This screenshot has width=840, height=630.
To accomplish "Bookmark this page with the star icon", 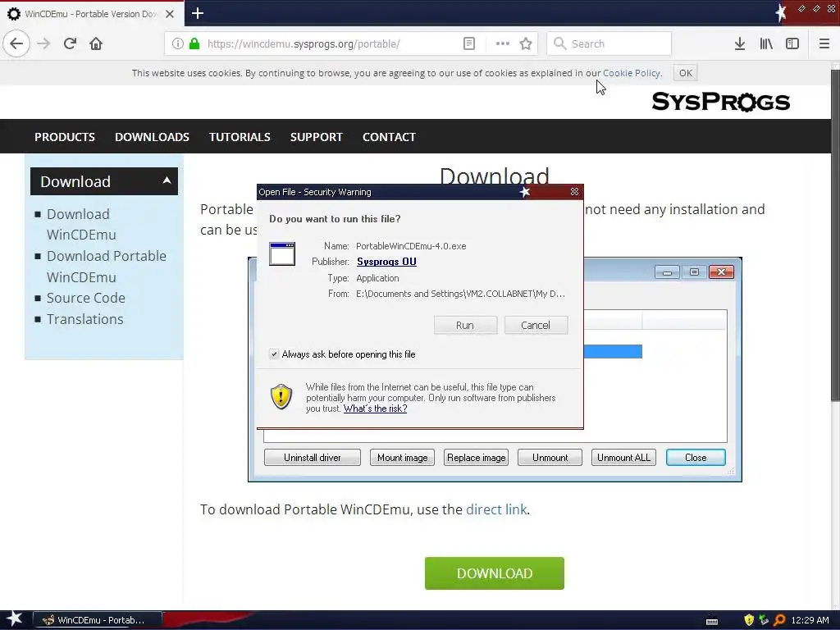I will pos(526,43).
